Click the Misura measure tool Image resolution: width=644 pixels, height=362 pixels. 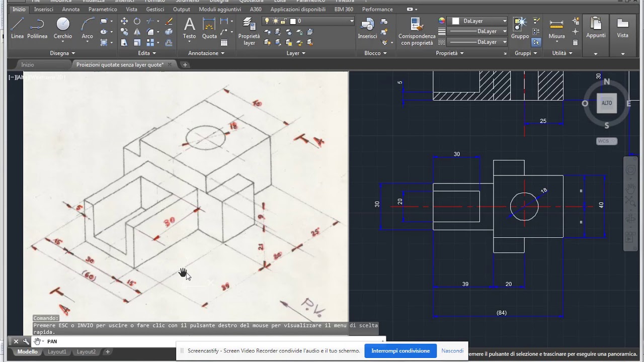556,29
